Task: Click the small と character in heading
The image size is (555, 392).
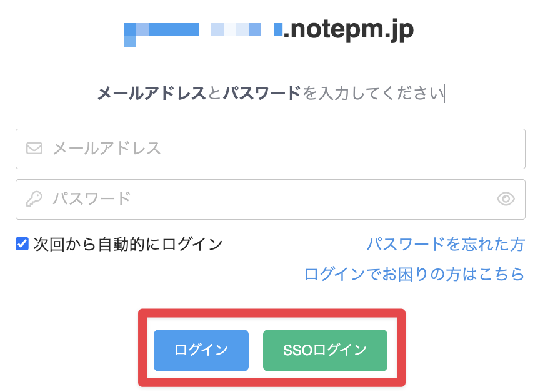Action: [x=214, y=94]
